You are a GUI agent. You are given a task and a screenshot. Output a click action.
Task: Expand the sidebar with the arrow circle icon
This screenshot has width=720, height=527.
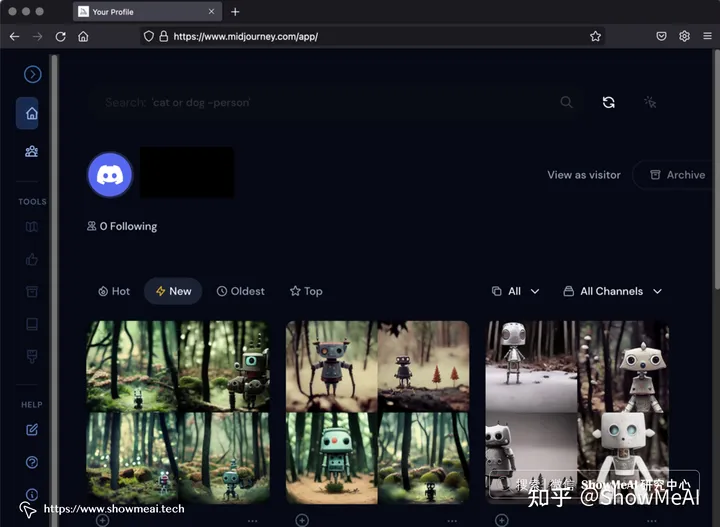pos(33,74)
